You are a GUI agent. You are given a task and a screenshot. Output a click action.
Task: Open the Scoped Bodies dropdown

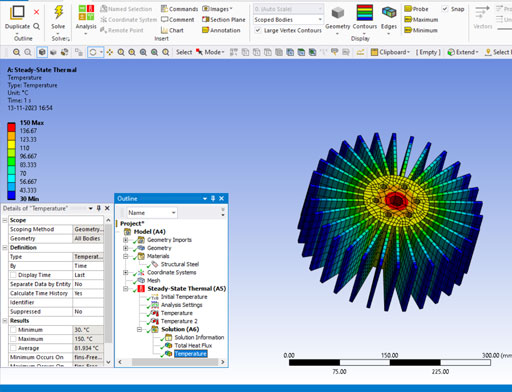[288, 20]
